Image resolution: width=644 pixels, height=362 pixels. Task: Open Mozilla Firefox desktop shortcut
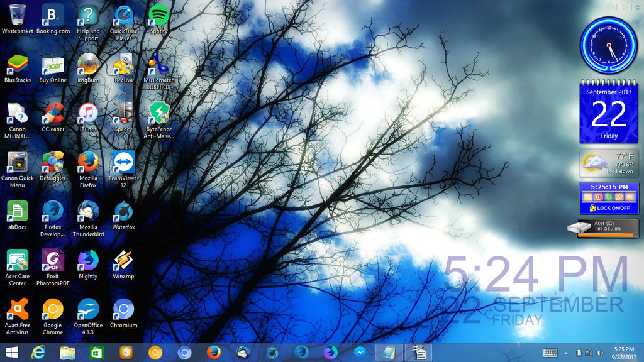[87, 166]
